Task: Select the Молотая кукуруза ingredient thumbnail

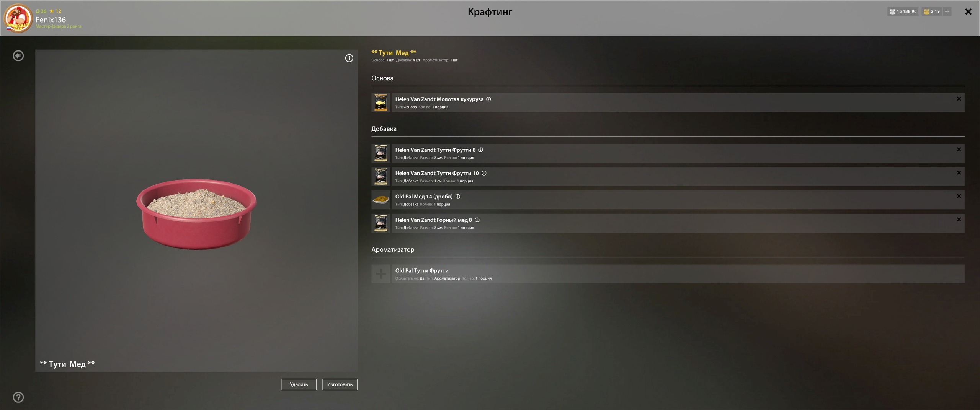Action: click(x=381, y=102)
